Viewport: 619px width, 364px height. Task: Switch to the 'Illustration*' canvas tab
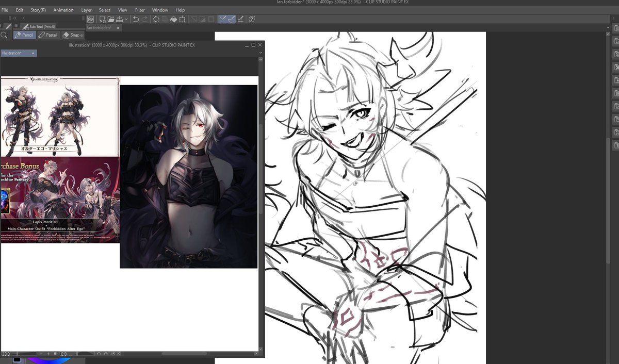(18, 53)
